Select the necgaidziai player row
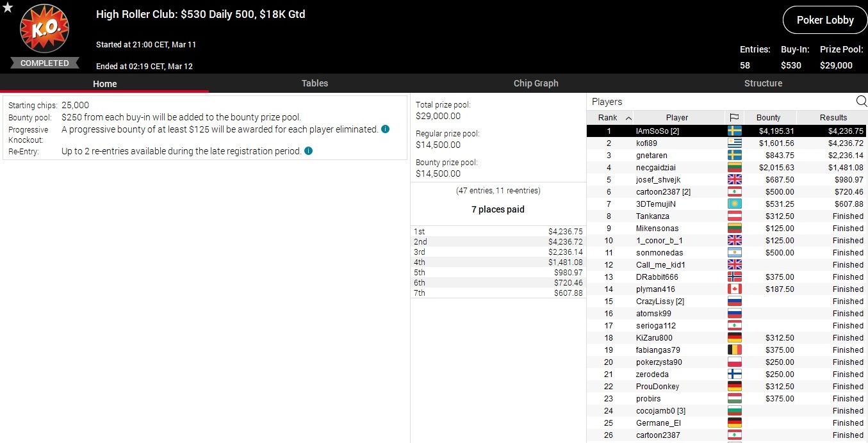868x443 pixels. click(x=655, y=168)
